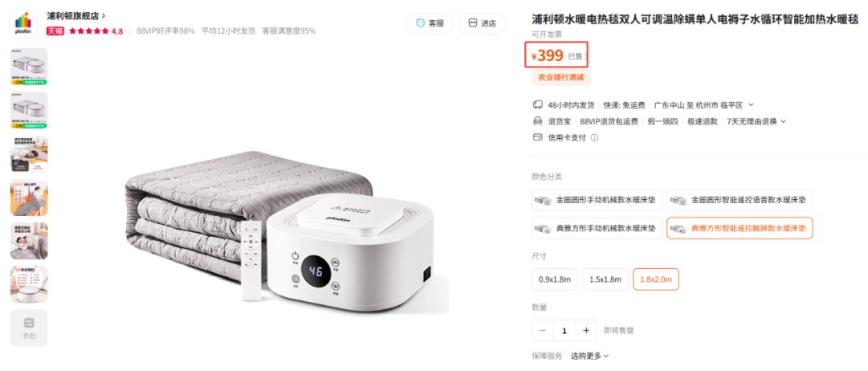The height and width of the screenshot is (371, 868).
Task: Select 金圈圆形手动机械款水暖床垫 option
Action: (596, 200)
